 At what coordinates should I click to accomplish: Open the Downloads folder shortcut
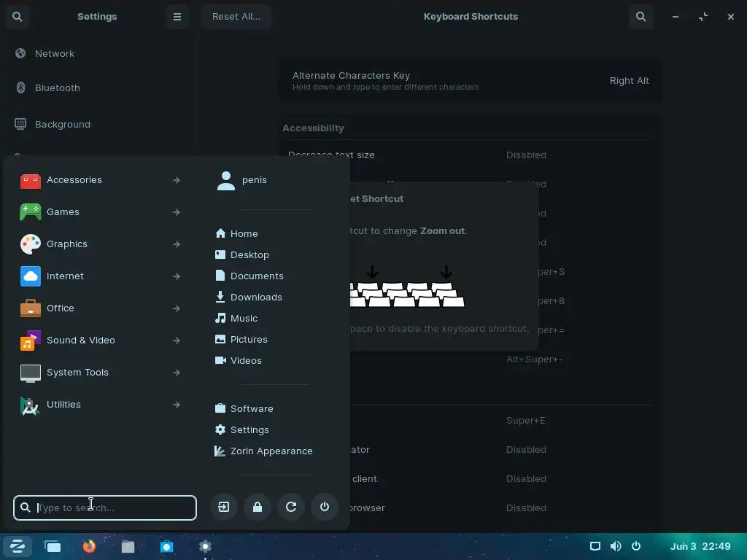click(x=249, y=297)
